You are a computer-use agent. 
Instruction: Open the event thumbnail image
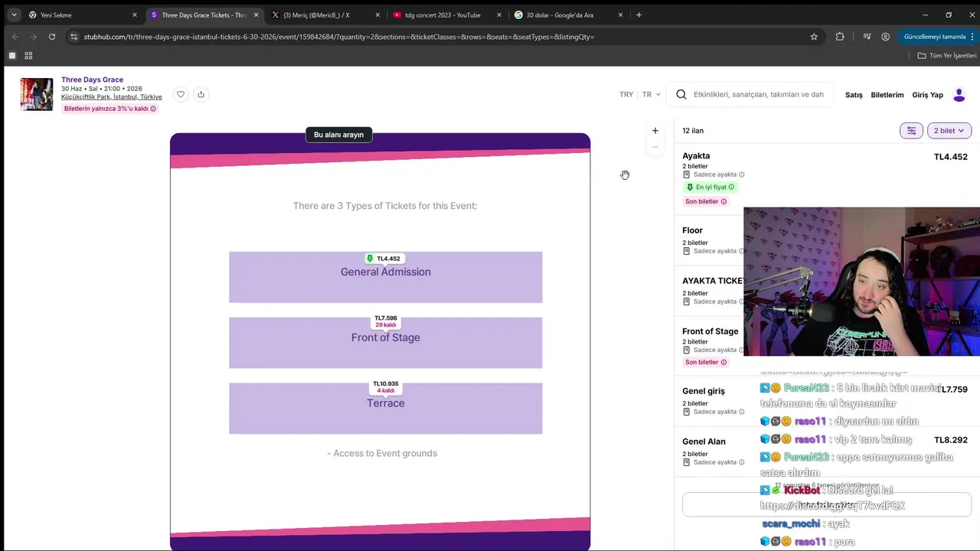pos(37,94)
